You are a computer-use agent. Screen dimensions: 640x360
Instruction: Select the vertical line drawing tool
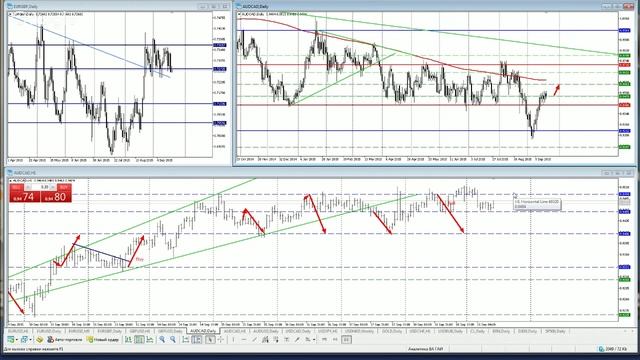tap(233, 340)
